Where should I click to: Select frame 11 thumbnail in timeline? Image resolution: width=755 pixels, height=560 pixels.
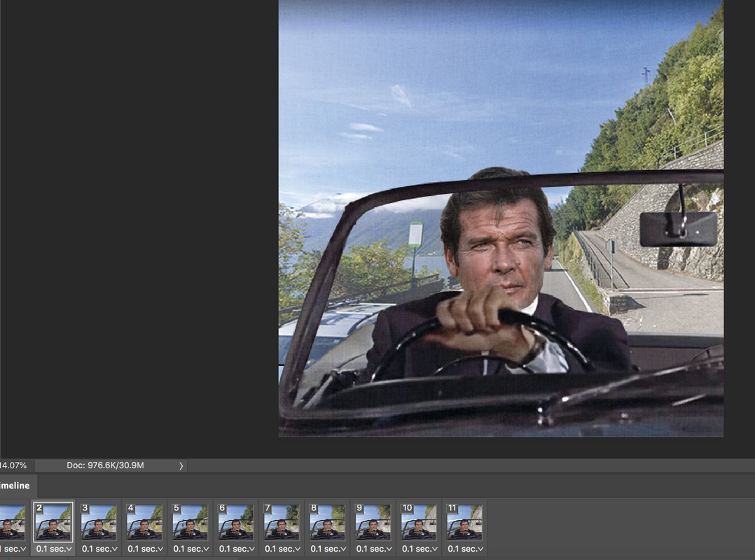[464, 522]
